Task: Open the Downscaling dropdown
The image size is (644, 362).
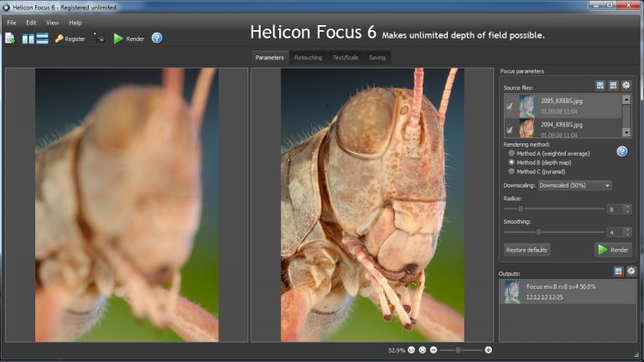Action: [x=574, y=185]
